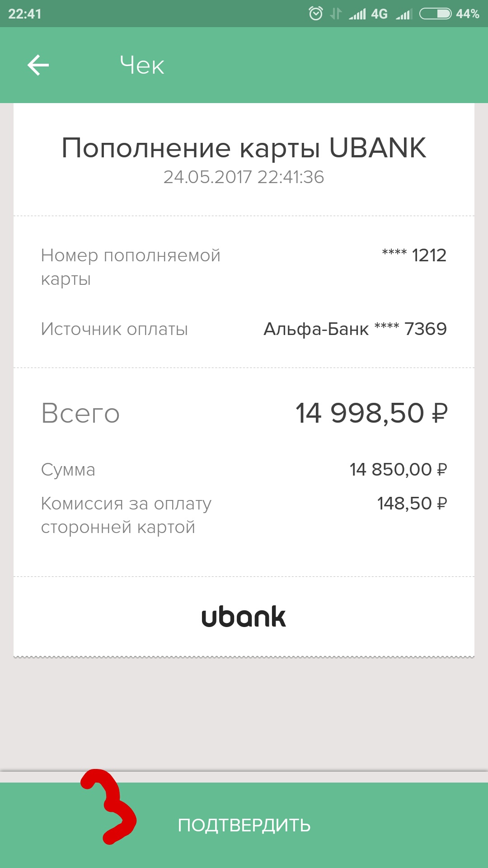The height and width of the screenshot is (868, 488).
Task: Tap the receipt date 24.05.2017 22:41:36
Action: point(244,177)
